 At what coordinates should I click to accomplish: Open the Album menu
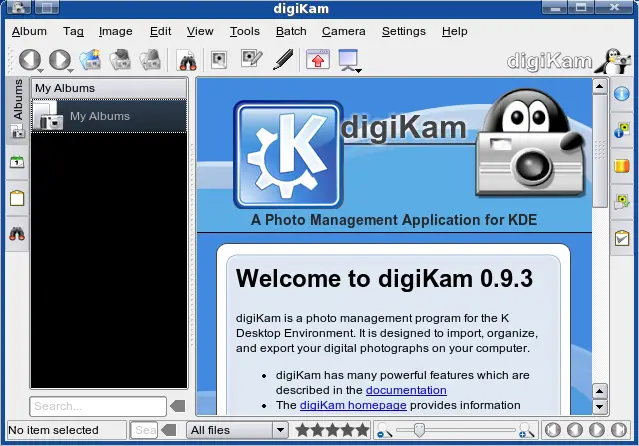29,31
